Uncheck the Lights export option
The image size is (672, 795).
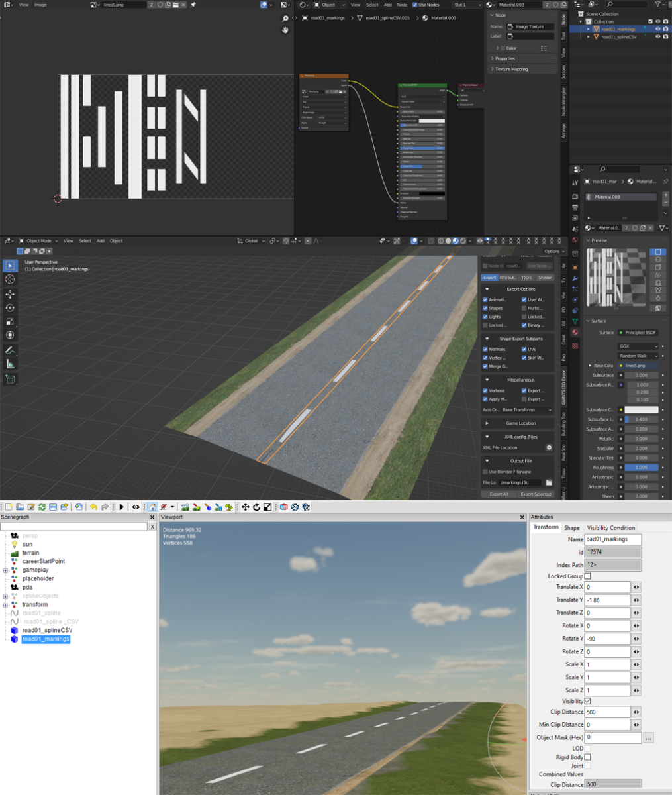[485, 317]
